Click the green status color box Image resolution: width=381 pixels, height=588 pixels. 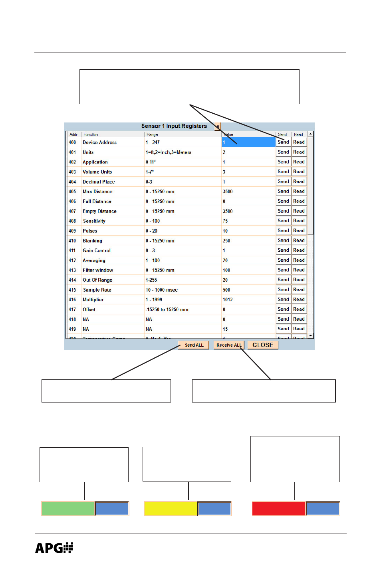click(x=68, y=509)
